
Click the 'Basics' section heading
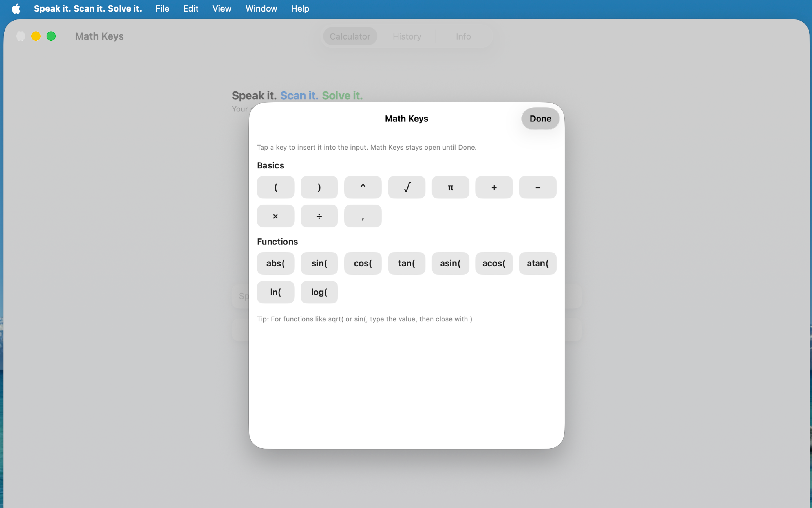point(270,166)
